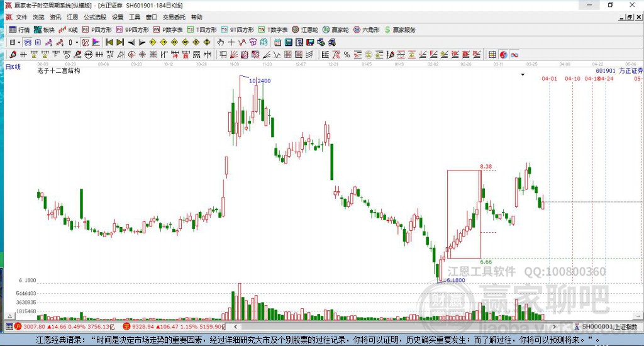Viewport: 644px width, 346px height.
Task: Click the circle target angle icon
Action: [131, 55]
